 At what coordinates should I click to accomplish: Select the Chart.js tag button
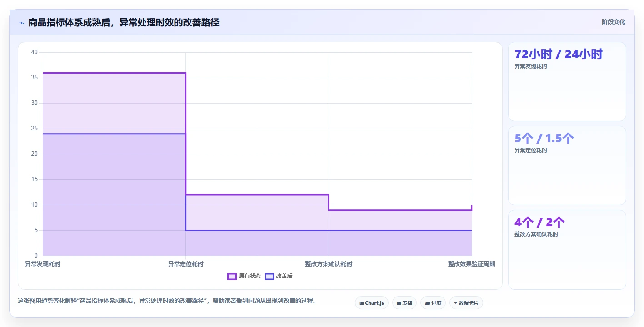click(372, 303)
